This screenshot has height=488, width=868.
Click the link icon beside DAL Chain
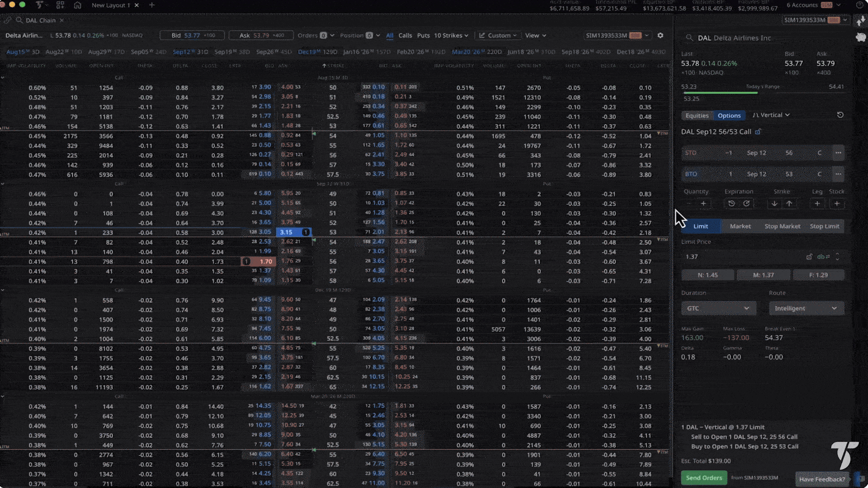pos(8,20)
